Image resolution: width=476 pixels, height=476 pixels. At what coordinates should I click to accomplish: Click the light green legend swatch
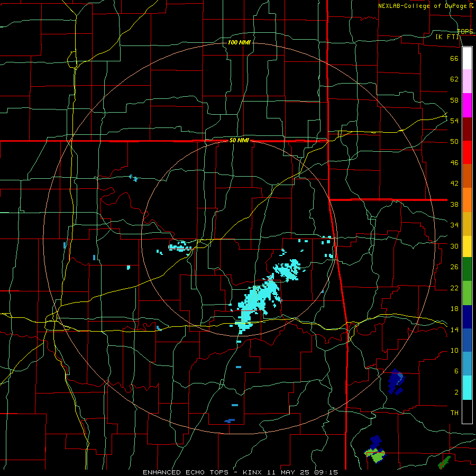(467, 293)
